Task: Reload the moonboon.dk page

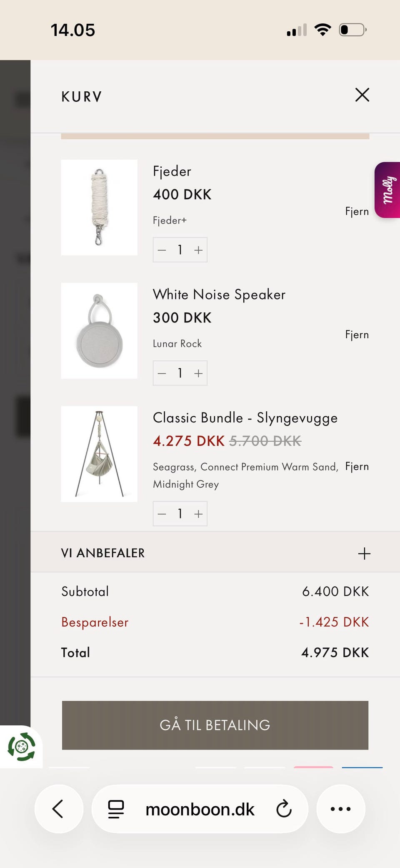Action: pyautogui.click(x=284, y=808)
